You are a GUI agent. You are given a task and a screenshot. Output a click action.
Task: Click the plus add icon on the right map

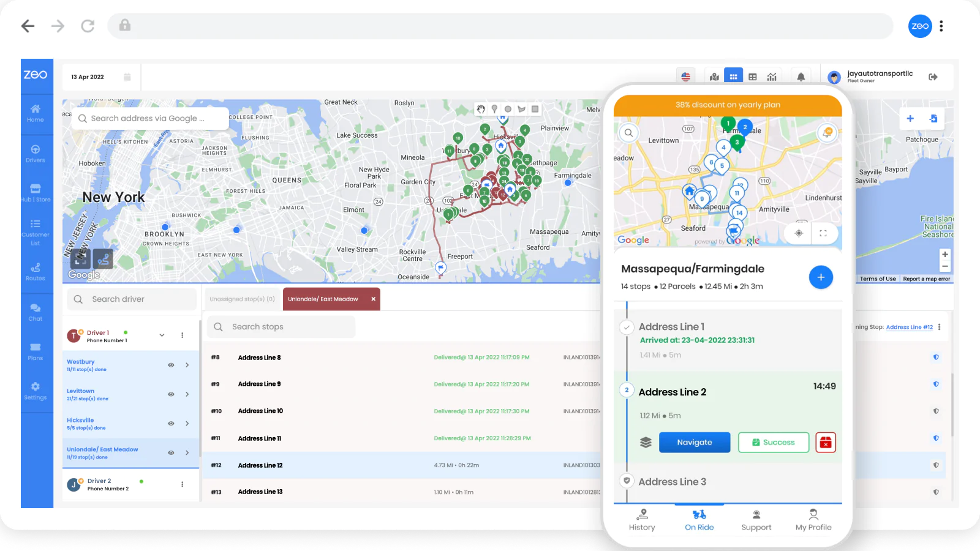910,119
